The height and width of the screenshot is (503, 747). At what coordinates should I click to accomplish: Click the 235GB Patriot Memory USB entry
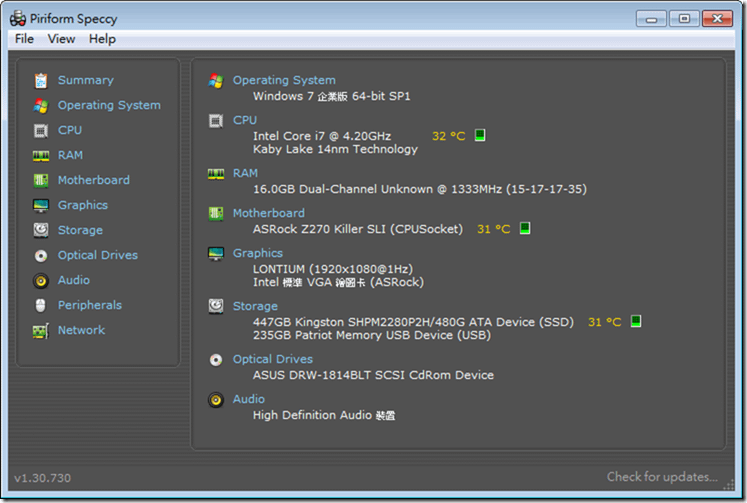(x=372, y=335)
